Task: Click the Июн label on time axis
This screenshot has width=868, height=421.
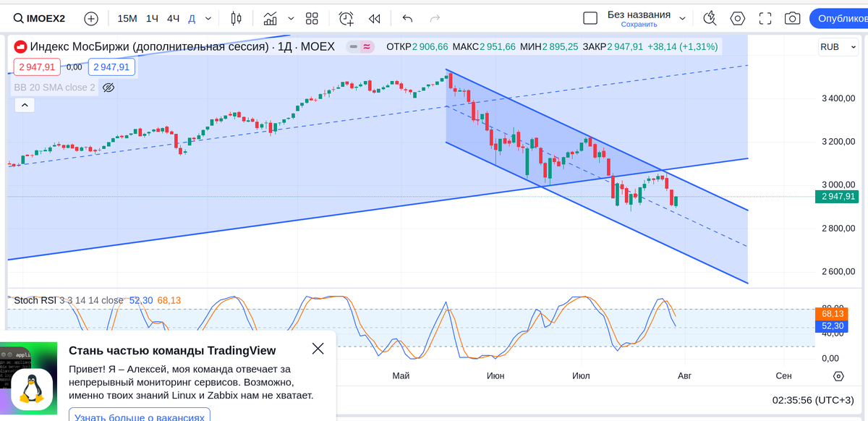Action: click(x=495, y=376)
